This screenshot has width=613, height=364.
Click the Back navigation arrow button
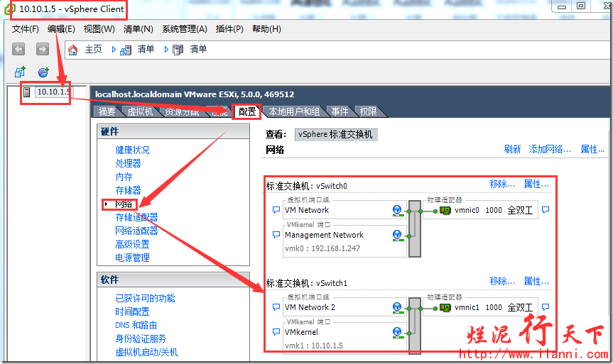tap(18, 49)
